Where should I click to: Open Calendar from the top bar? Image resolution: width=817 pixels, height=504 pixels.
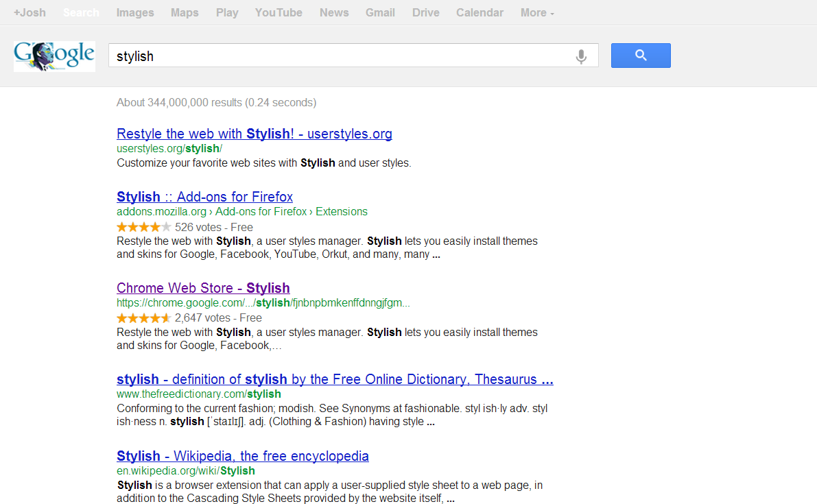(479, 12)
